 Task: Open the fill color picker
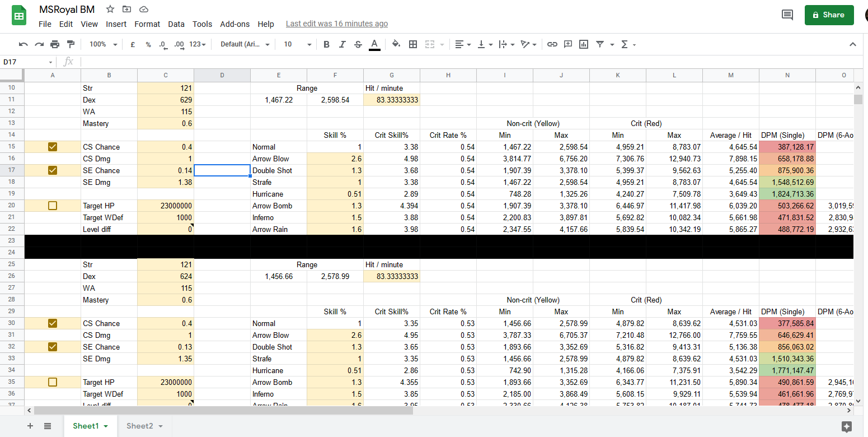click(396, 44)
